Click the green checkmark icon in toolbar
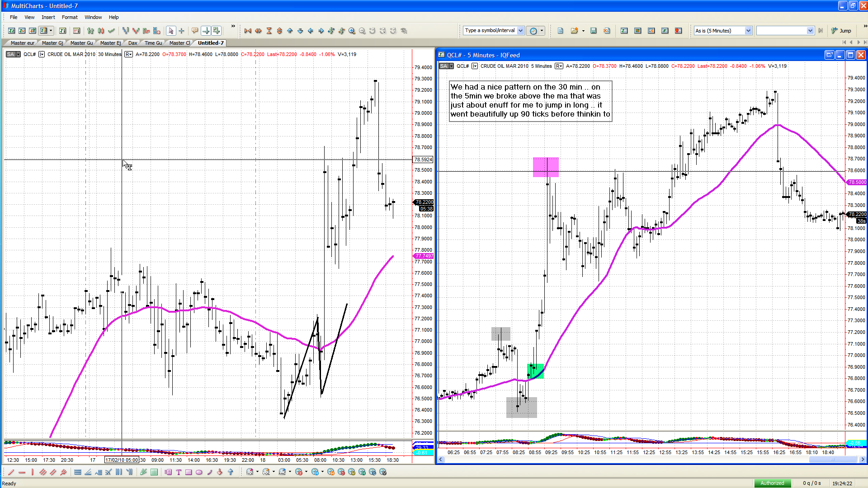Image resolution: width=868 pixels, height=488 pixels. tap(111, 31)
